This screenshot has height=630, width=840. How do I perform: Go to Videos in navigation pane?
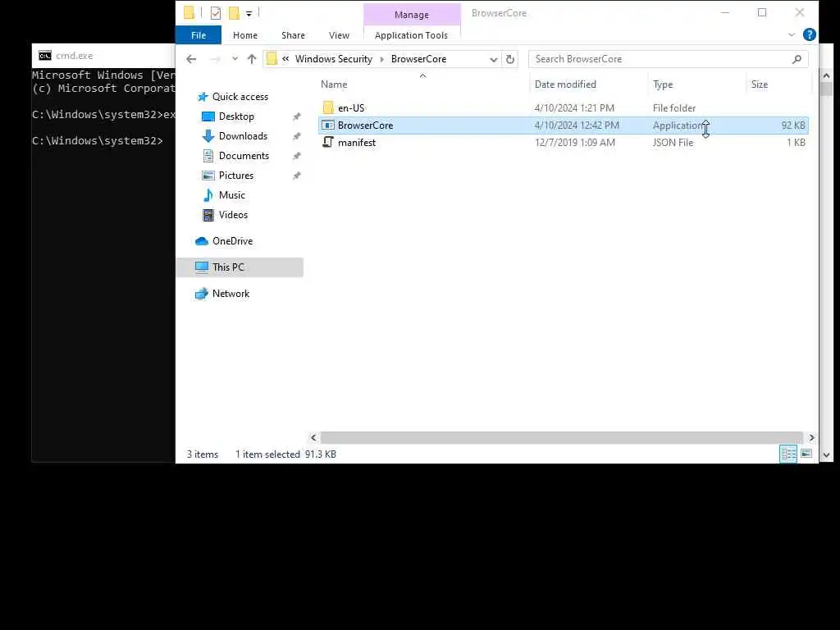(233, 215)
